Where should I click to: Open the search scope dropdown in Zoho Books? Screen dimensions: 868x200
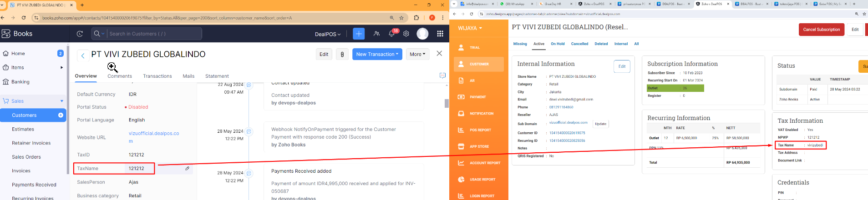pos(99,34)
